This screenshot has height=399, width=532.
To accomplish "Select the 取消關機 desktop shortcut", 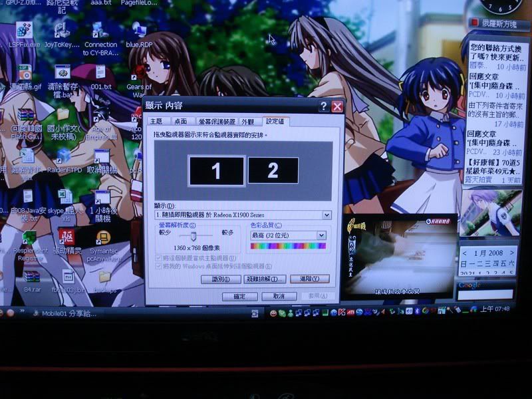I will pos(102,162).
